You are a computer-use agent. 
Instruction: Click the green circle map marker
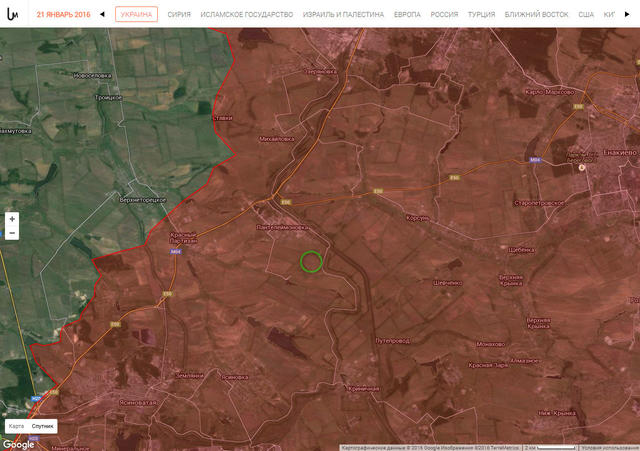point(311,262)
